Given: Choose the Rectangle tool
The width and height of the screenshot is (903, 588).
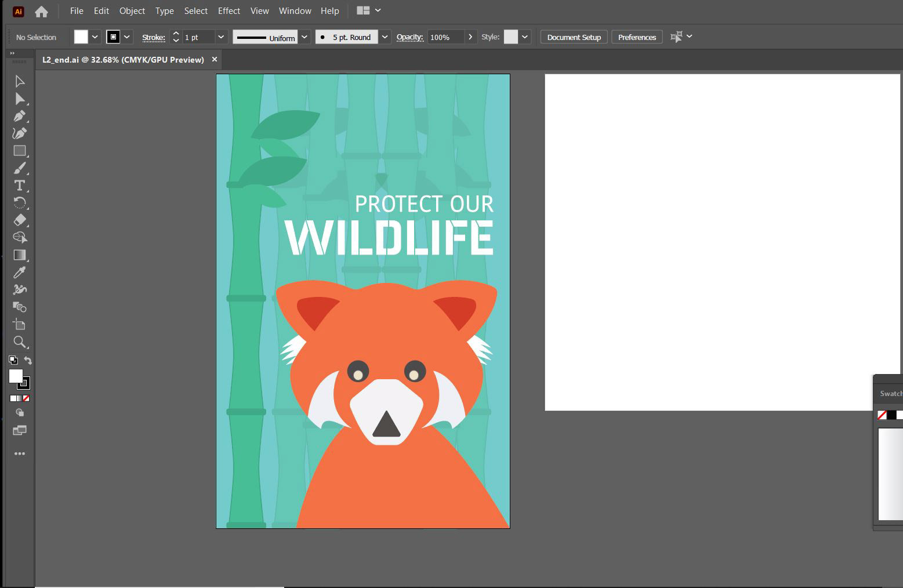Looking at the screenshot, I should (20, 151).
